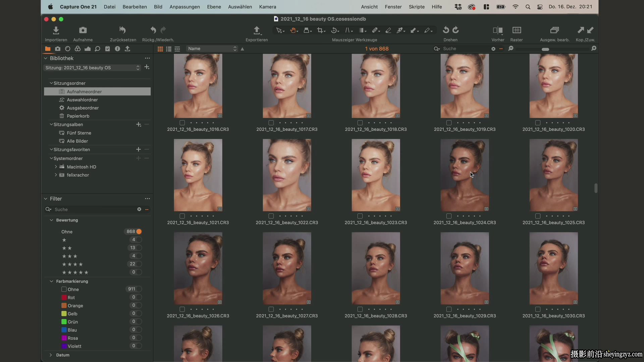
Task: Open the metadata info tool tab
Action: 117,49
